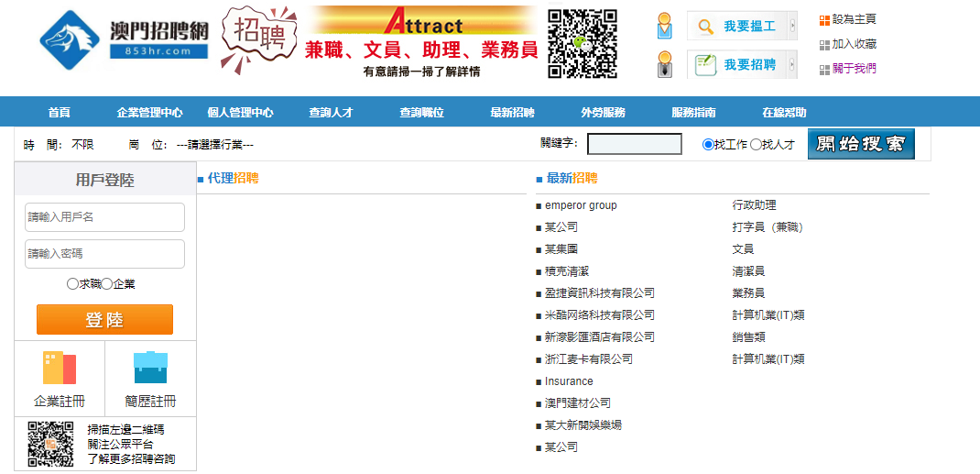The width and height of the screenshot is (980, 474).
Task: Click the orange 登陸 button
Action: tap(105, 320)
